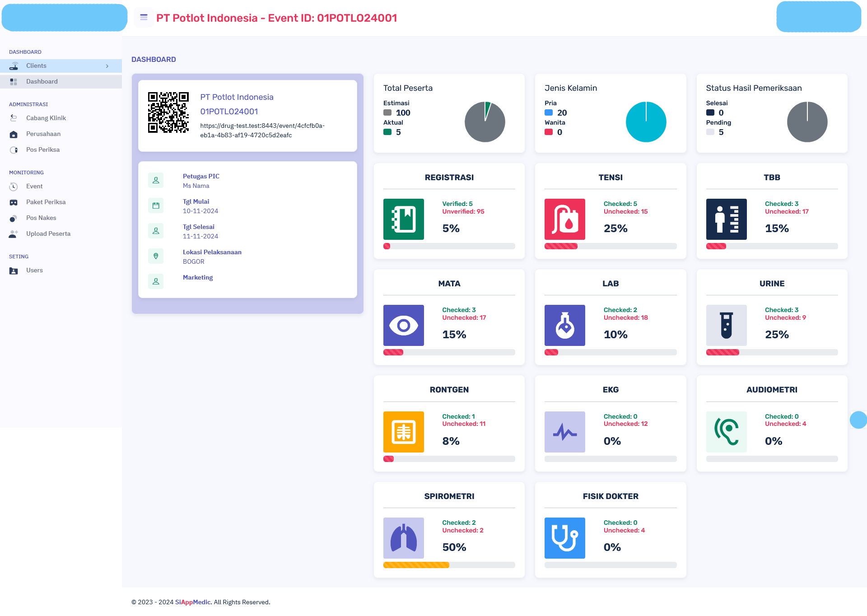Expand the Monitoring section header
This screenshot has height=616, width=867.
coord(26,173)
